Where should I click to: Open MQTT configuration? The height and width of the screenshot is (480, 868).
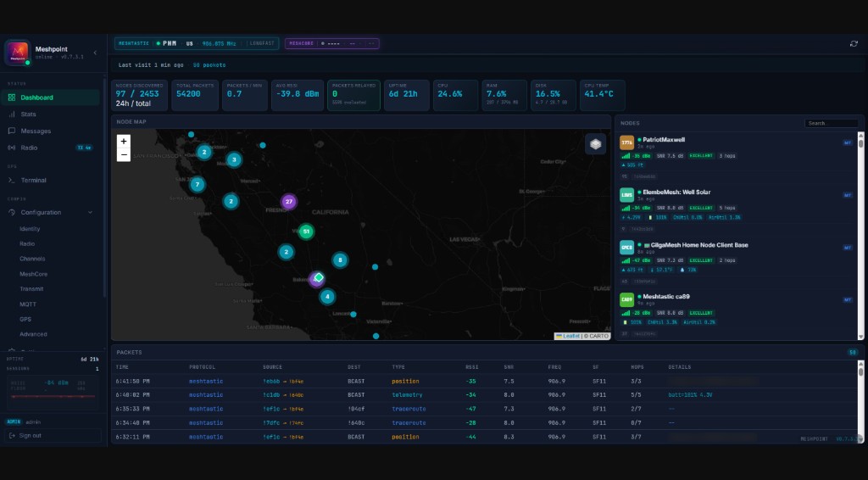[28, 304]
